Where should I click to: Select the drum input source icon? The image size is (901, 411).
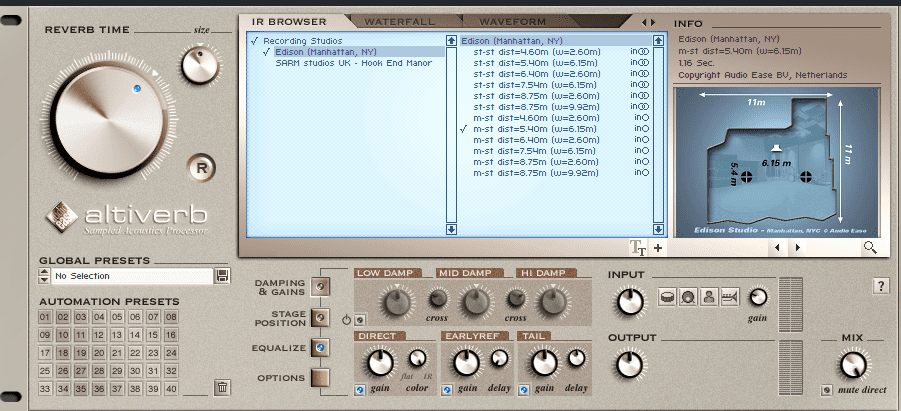pyautogui.click(x=667, y=297)
